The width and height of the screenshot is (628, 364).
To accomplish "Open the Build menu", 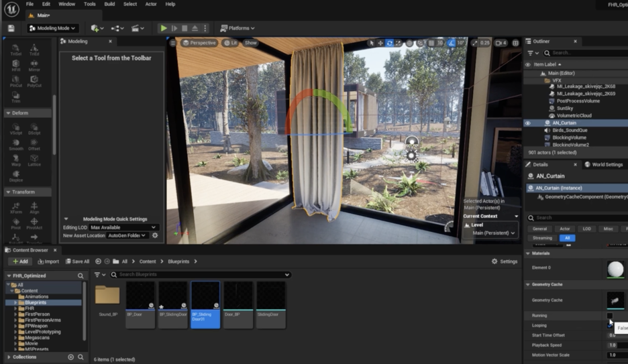I will pyautogui.click(x=109, y=4).
